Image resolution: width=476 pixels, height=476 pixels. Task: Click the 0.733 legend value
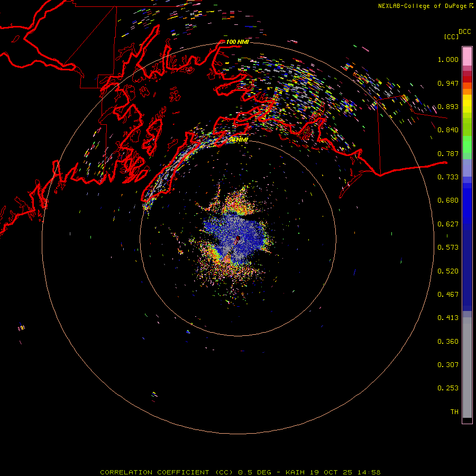click(448, 177)
